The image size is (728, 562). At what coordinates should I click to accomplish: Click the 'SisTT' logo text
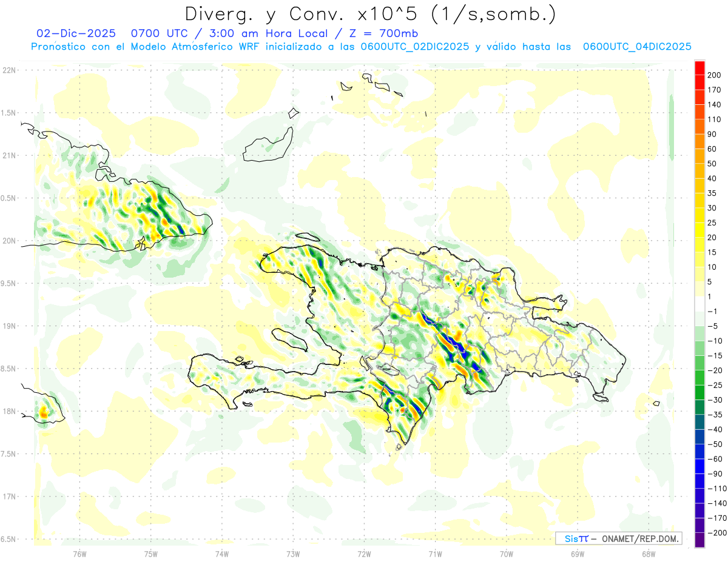point(576,539)
